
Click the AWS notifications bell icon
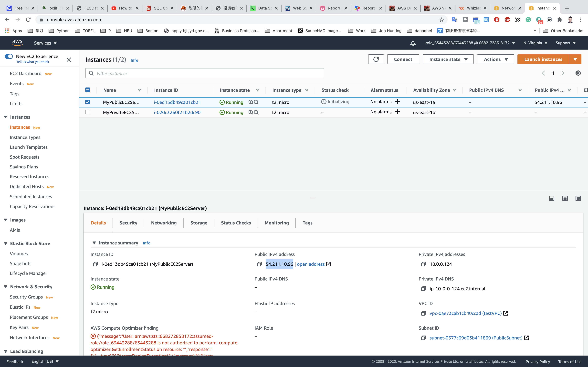413,43
